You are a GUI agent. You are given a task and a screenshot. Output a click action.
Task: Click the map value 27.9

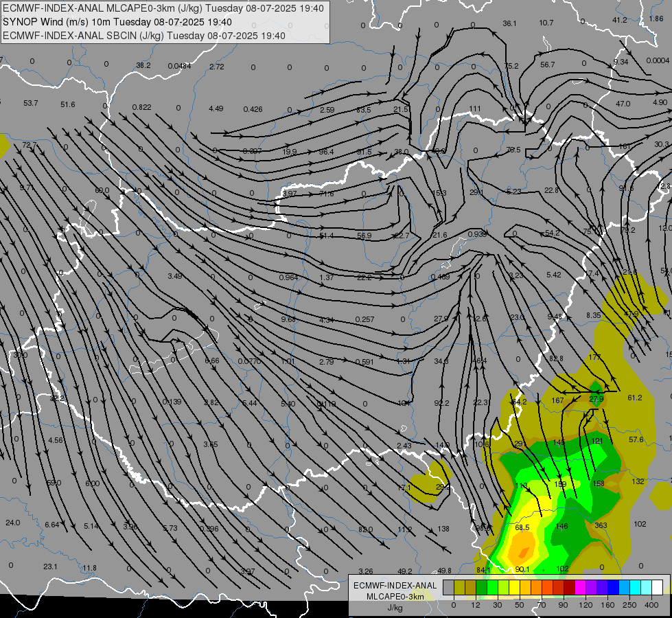point(596,399)
